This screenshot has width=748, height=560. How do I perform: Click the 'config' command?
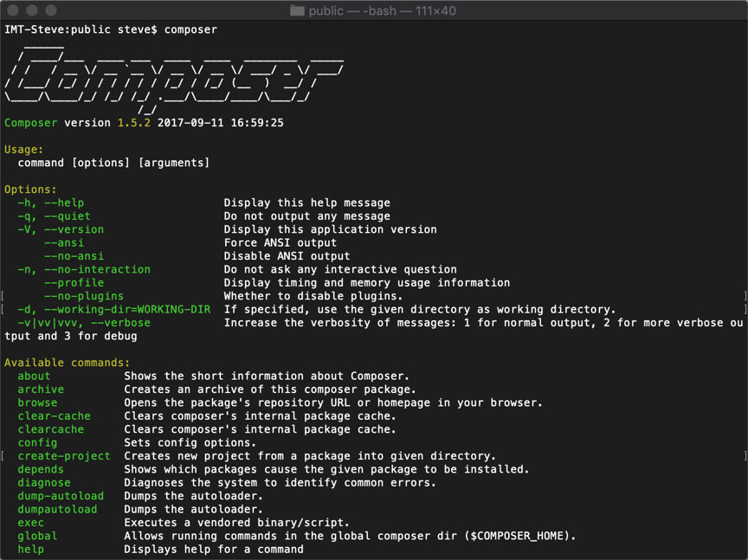[37, 443]
